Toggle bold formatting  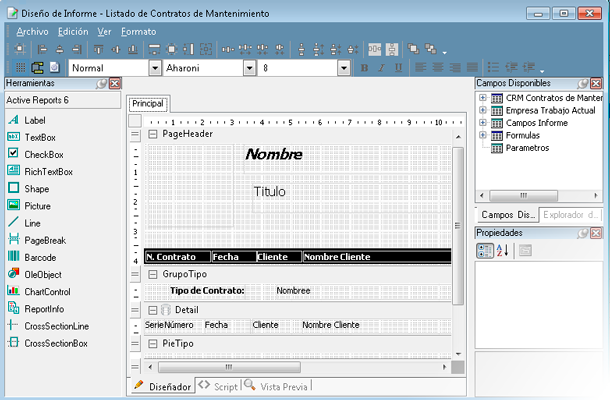pyautogui.click(x=365, y=68)
